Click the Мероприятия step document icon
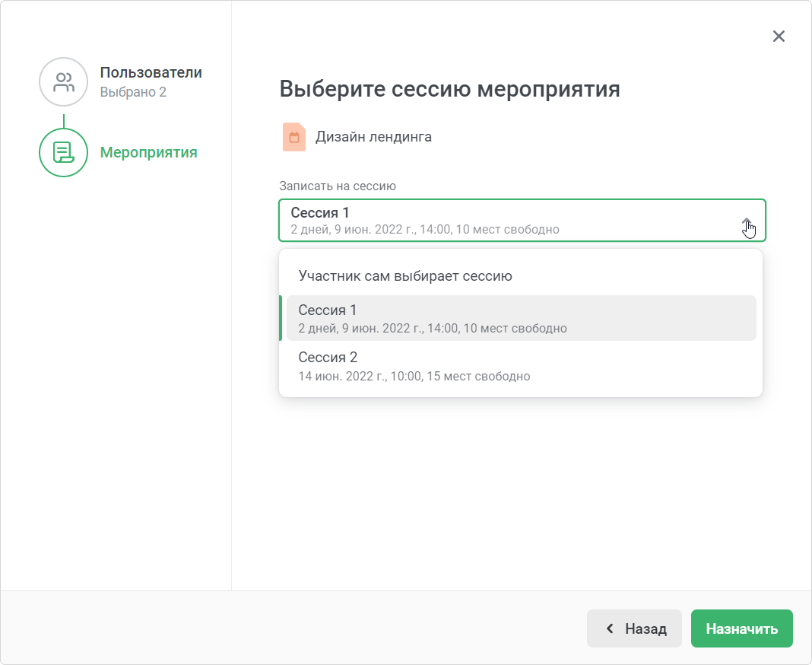Viewport: 812px width, 665px height. pyautogui.click(x=64, y=152)
